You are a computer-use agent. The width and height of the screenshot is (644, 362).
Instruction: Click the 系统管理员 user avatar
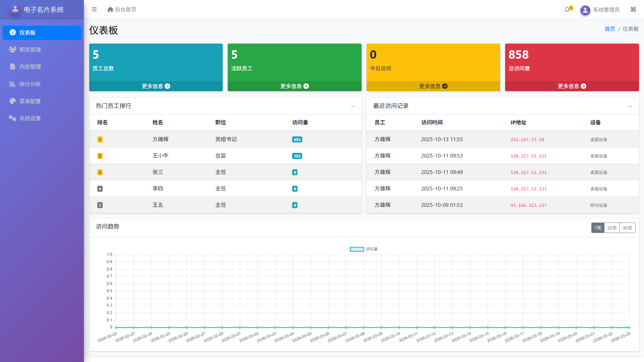(585, 10)
